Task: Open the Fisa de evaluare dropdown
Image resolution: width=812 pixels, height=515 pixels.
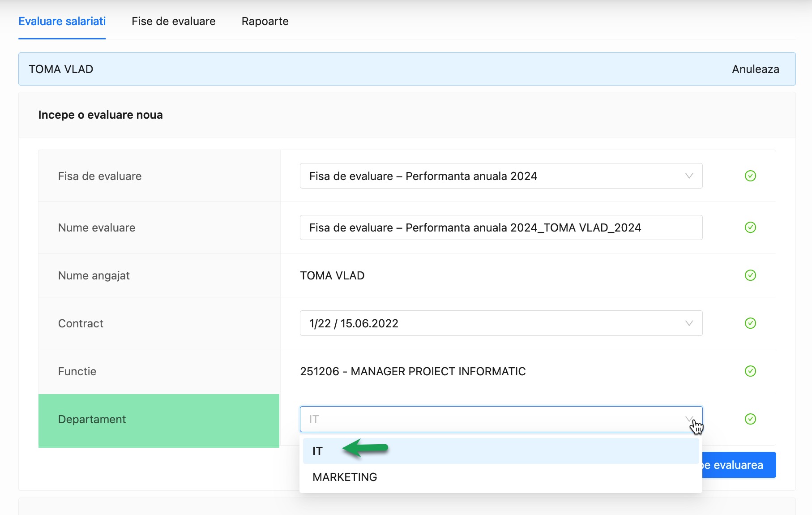Action: point(501,176)
